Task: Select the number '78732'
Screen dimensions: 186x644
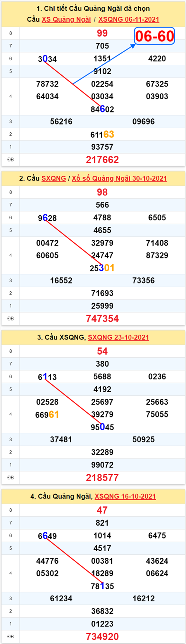Action: pyautogui.click(x=47, y=84)
